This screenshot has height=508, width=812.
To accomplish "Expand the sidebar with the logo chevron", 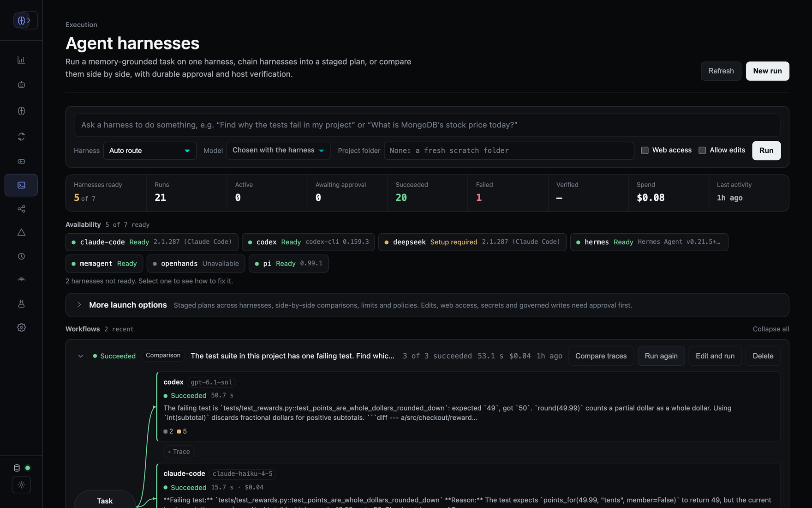I will pyautogui.click(x=29, y=20).
